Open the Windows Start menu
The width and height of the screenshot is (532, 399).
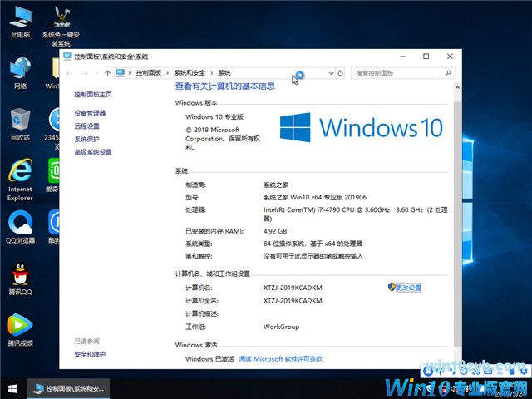coord(12,388)
